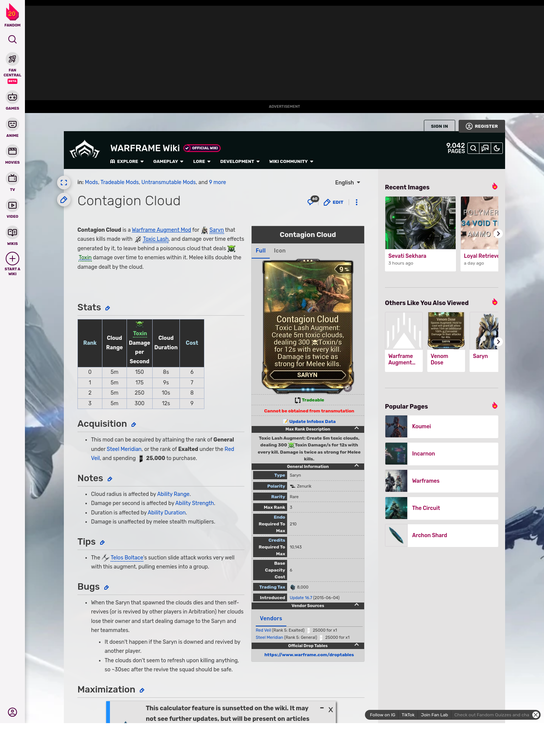Open the Games controller icon
544x756 pixels.
coord(12,97)
